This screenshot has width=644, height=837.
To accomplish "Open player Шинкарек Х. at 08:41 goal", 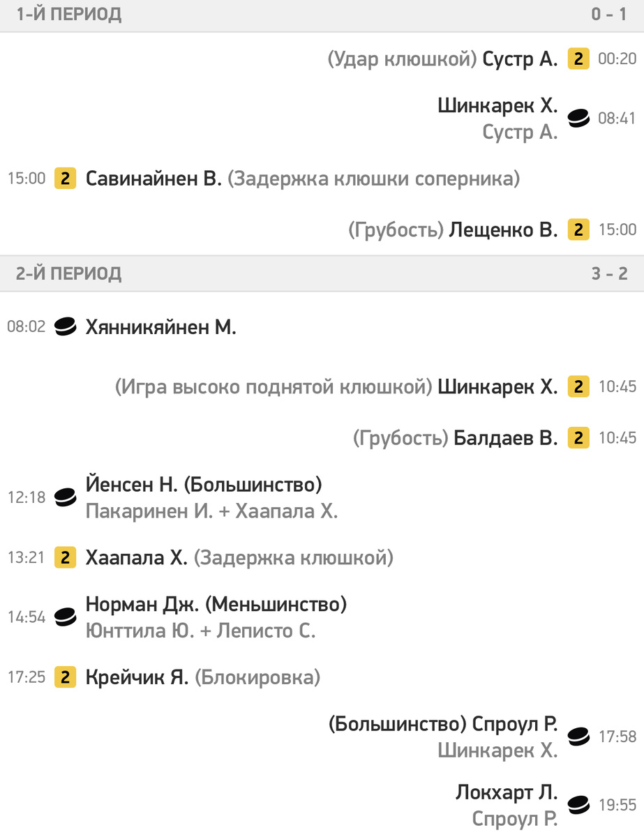I will 498,105.
